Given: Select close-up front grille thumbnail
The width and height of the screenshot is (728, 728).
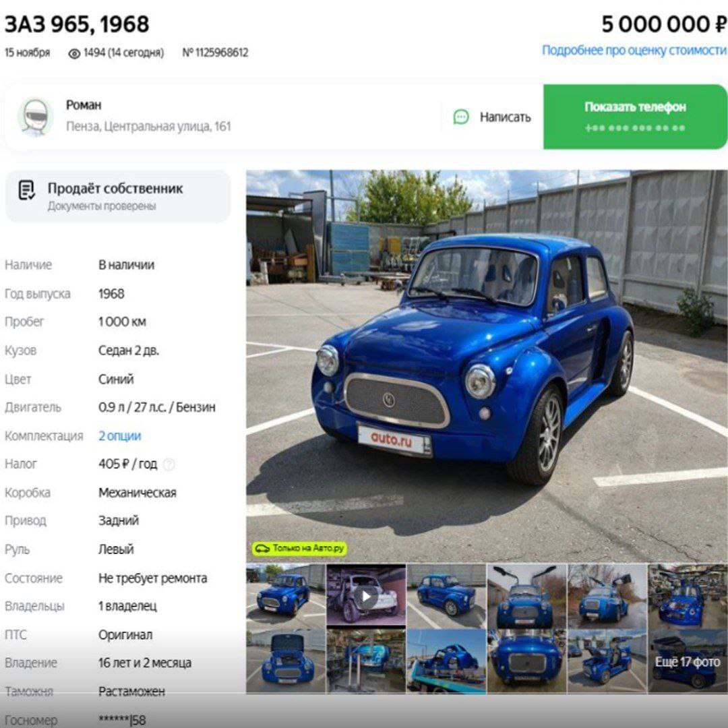Looking at the screenshot, I should coord(526,661).
